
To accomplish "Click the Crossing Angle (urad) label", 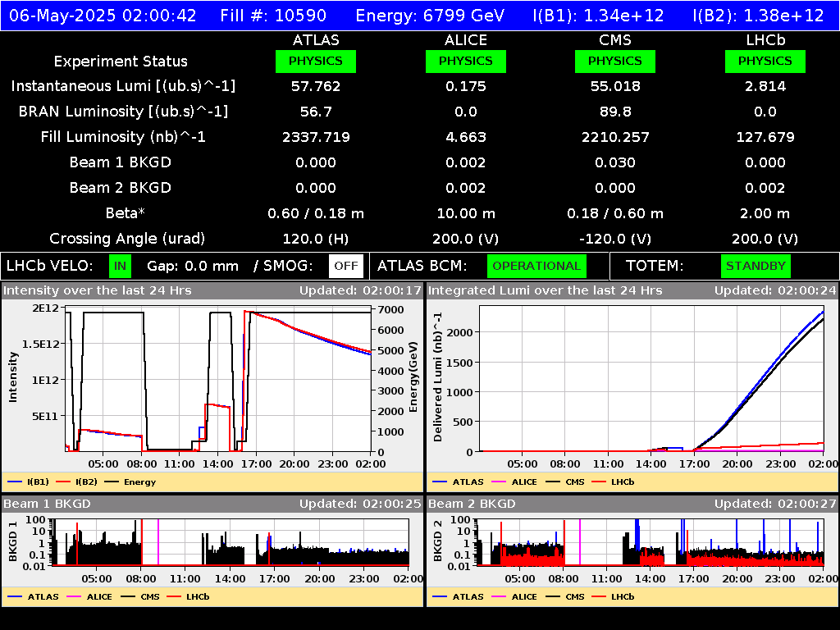I will pyautogui.click(x=127, y=239).
